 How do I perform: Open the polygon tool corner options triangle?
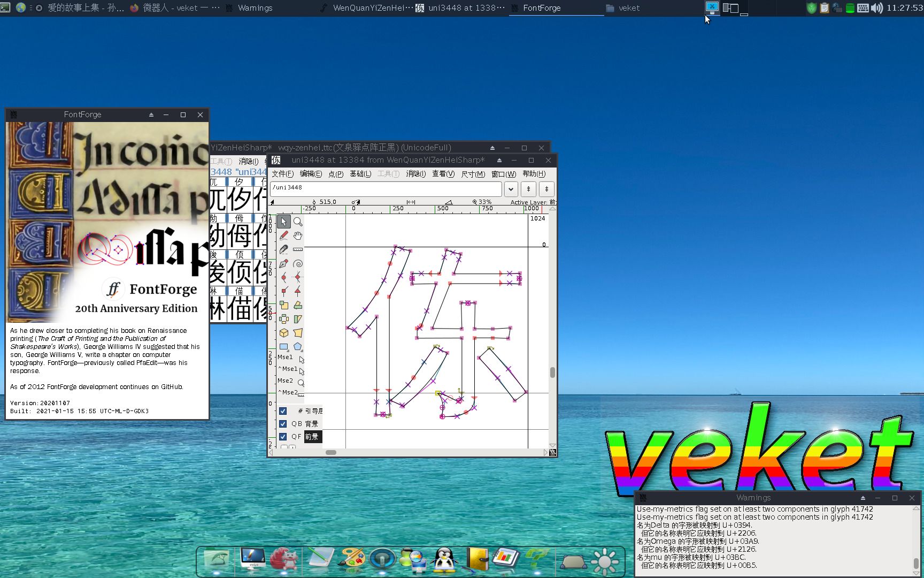point(302,351)
